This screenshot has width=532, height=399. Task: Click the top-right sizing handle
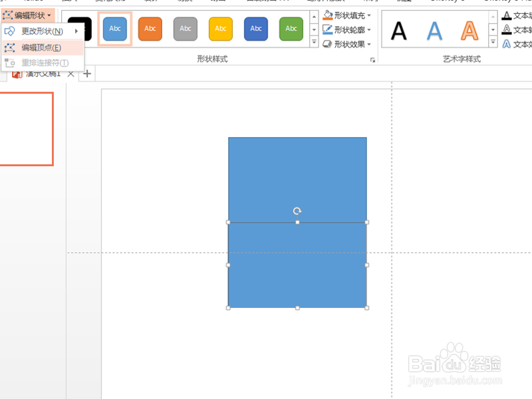tap(367, 222)
